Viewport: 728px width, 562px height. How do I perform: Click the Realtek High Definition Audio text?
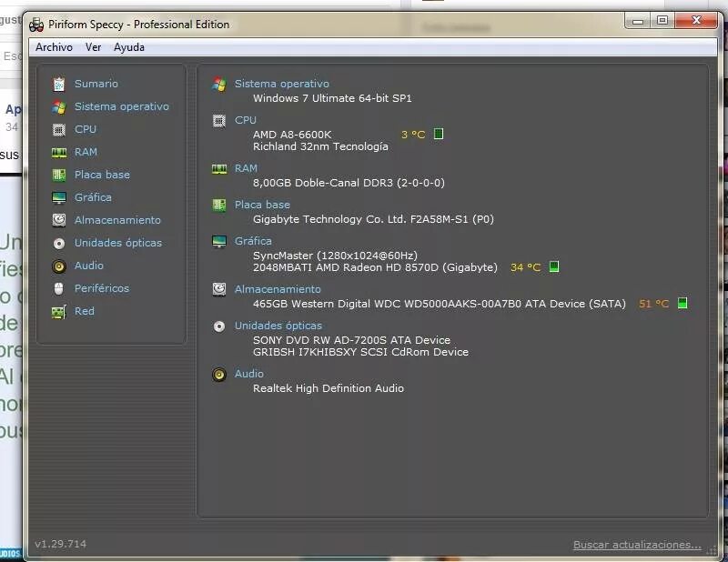(329, 388)
